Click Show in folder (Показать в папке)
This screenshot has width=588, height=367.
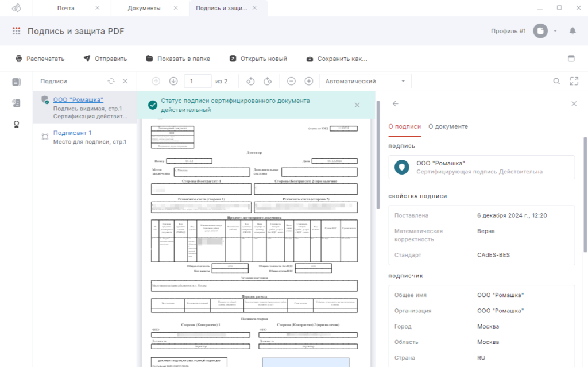(x=178, y=59)
